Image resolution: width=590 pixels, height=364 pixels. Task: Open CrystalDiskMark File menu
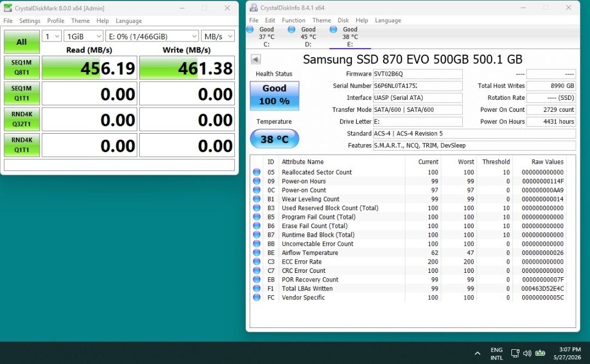pos(8,21)
